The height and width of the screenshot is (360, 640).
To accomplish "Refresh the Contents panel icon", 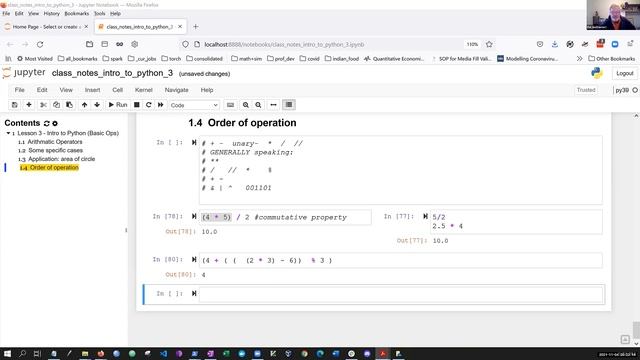I will [x=47, y=123].
